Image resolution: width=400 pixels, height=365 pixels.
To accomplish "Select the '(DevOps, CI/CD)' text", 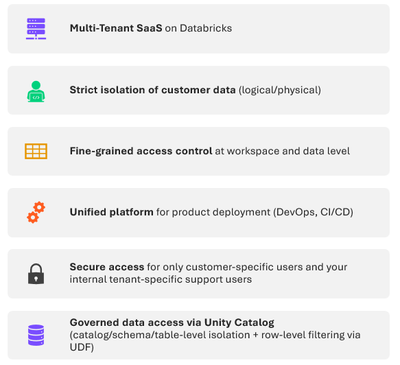I will click(313, 212).
